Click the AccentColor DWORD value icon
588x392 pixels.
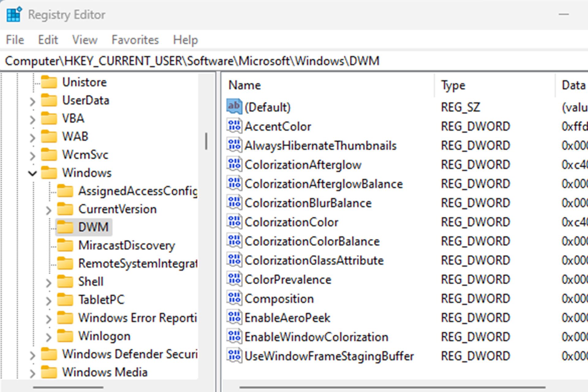click(234, 126)
